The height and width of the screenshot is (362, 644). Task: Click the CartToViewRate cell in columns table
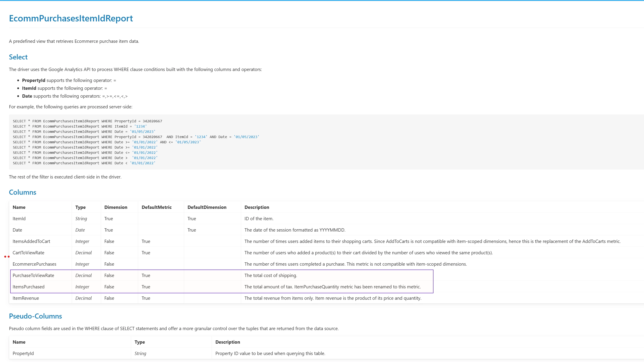point(28,253)
